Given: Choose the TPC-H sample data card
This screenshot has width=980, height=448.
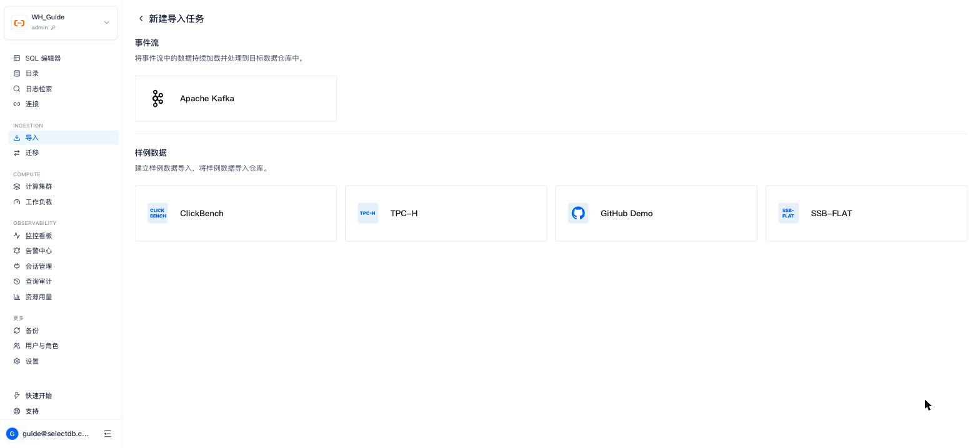Looking at the screenshot, I should pyautogui.click(x=446, y=213).
